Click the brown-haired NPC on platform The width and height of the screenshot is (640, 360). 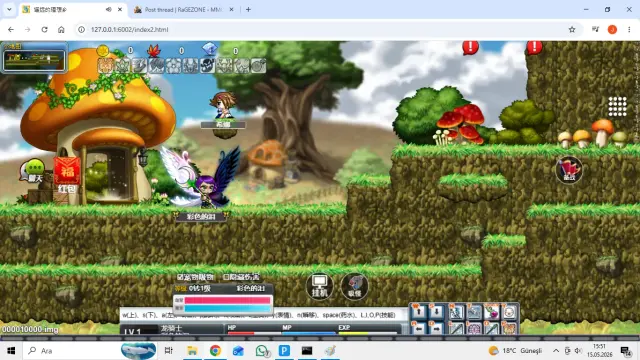point(222,105)
